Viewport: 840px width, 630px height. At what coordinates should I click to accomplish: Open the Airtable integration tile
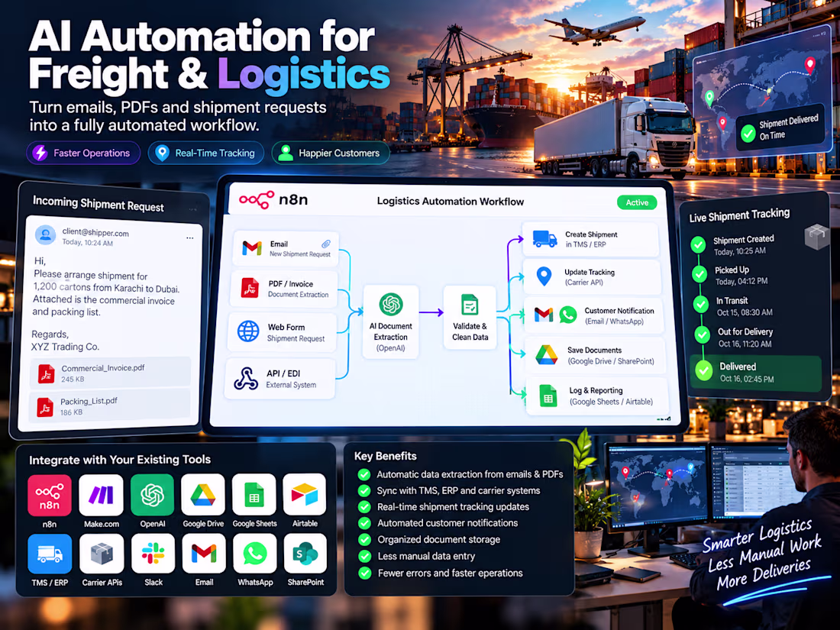pyautogui.click(x=305, y=495)
